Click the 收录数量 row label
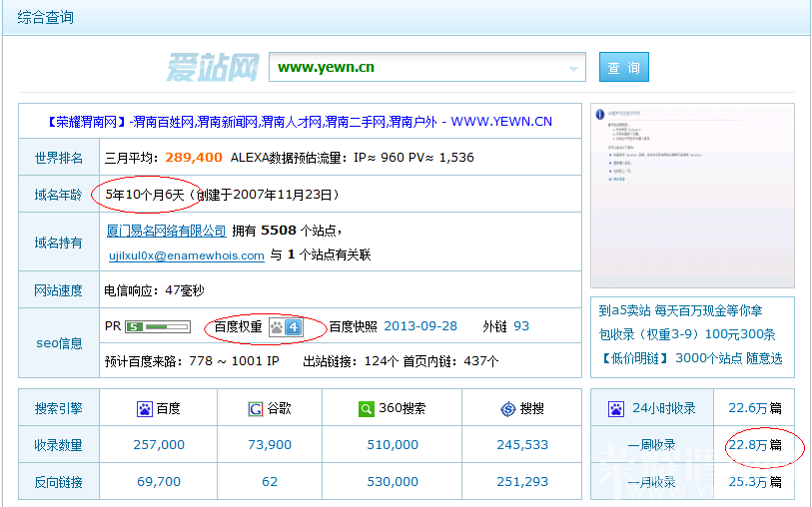This screenshot has width=812, height=507. click(59, 445)
